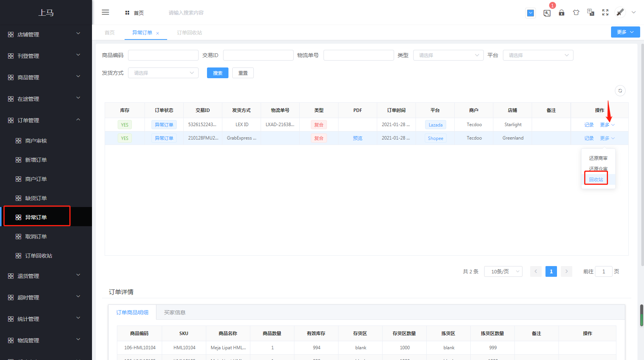Choose 还原商审 from the popup menu
Image resolution: width=644 pixels, height=360 pixels.
[x=598, y=158]
